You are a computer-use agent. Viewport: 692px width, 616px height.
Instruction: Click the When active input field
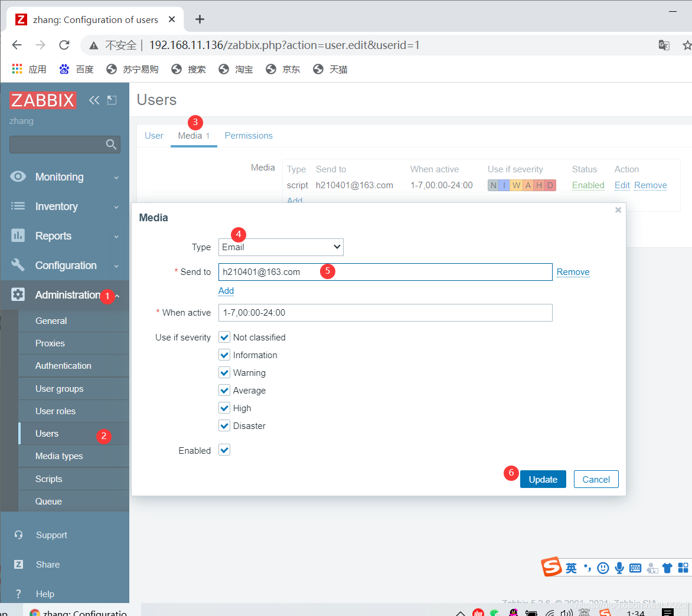386,313
